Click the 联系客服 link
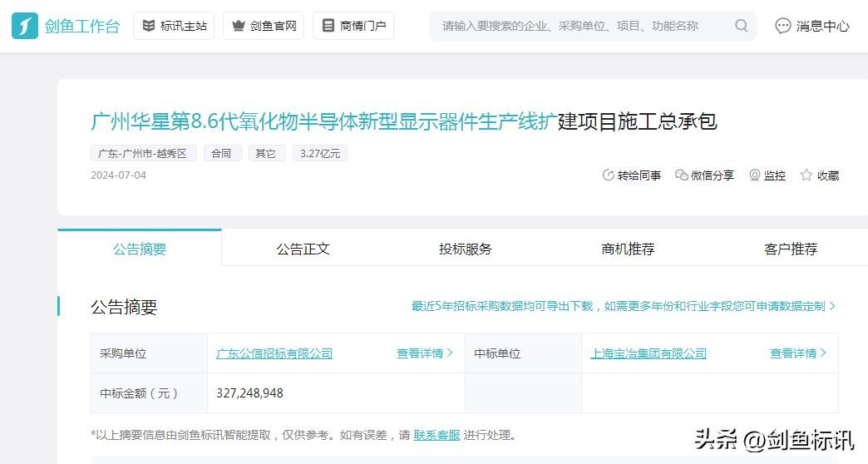Viewport: 868px width, 464px height. [x=436, y=435]
